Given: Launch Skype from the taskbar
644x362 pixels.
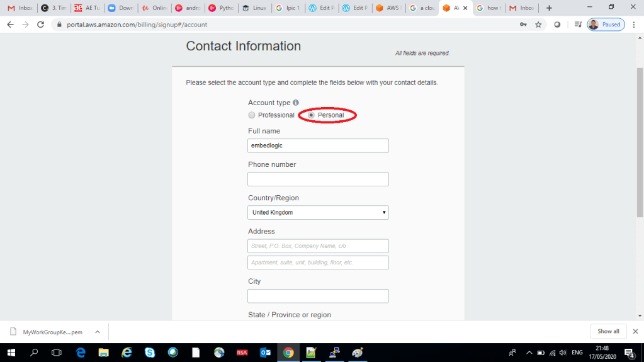Looking at the screenshot, I should tap(150, 353).
